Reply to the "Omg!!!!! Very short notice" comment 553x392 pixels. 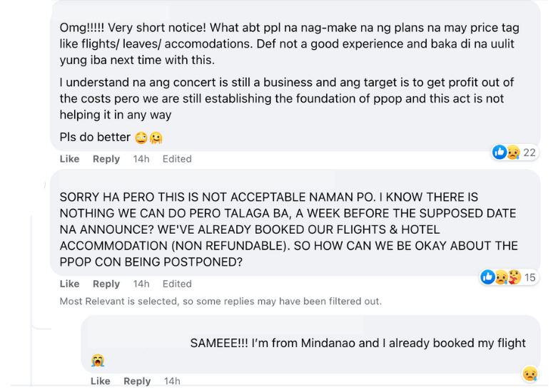tap(106, 159)
